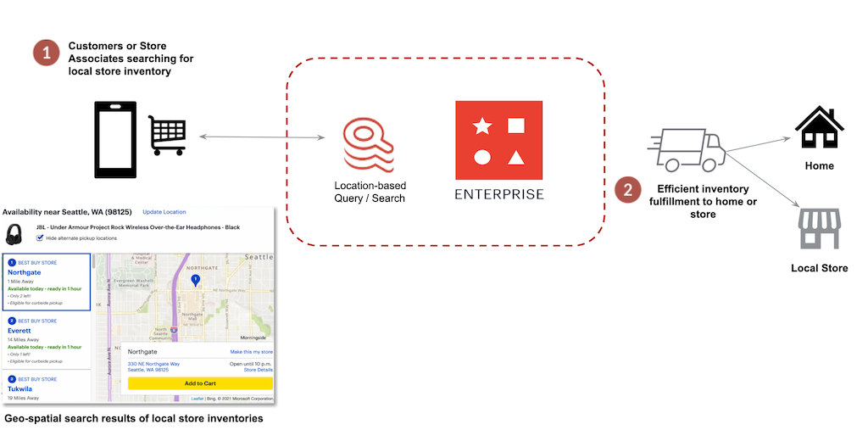Click 'Evergreen Washelli Memorial Park' map label
Viewport: 868px width, 441px height.
coord(134,283)
